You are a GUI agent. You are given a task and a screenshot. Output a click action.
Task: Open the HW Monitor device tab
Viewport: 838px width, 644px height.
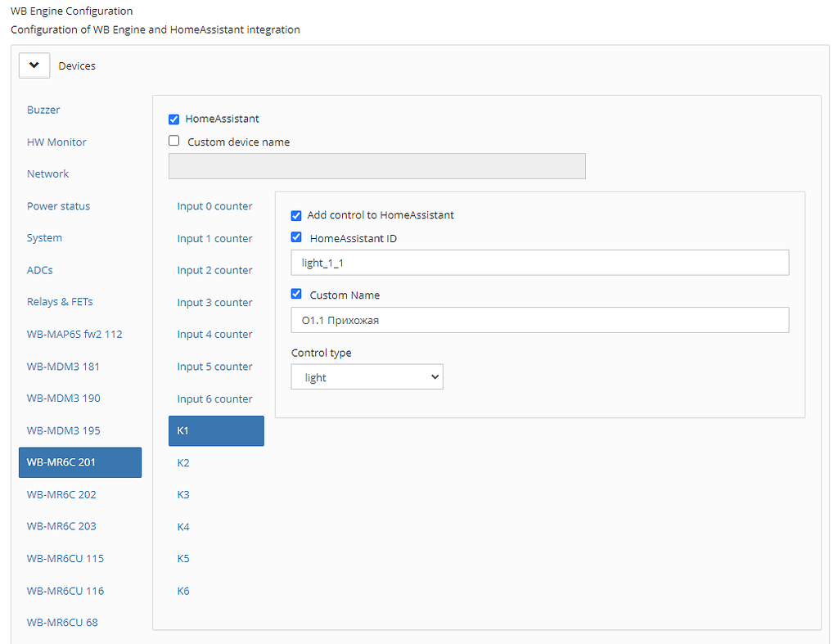pyautogui.click(x=56, y=142)
